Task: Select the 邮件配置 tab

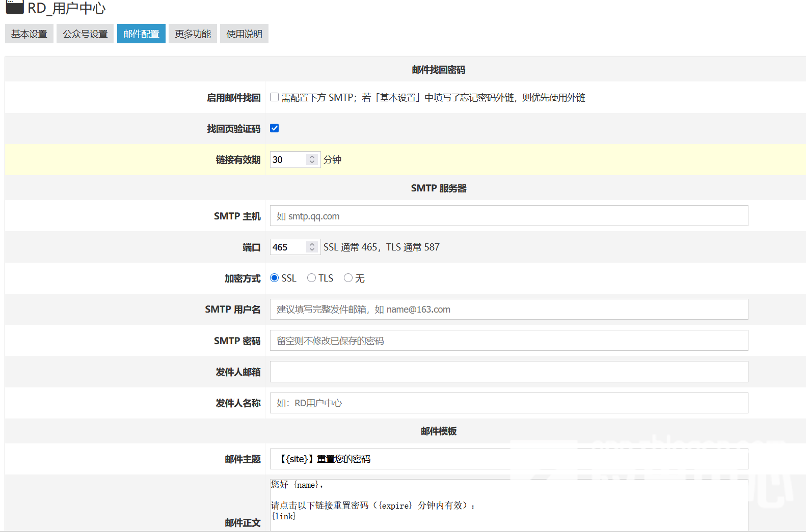Action: point(141,34)
